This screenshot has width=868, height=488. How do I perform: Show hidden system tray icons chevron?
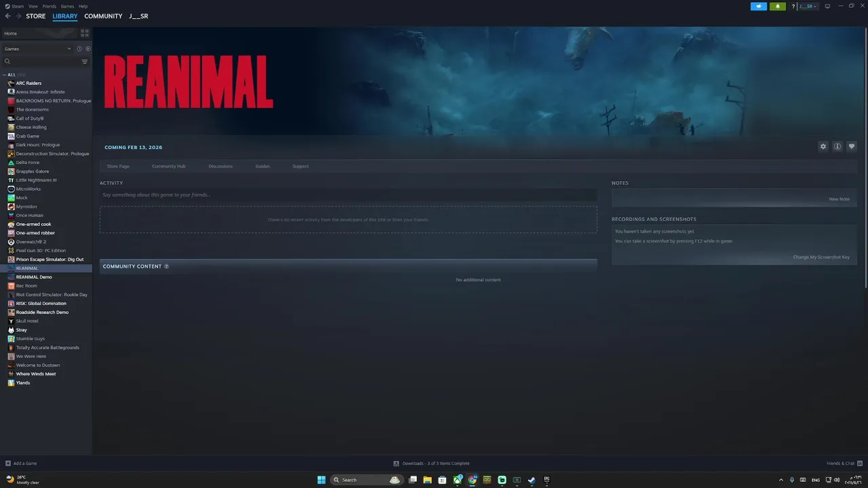coord(781,480)
